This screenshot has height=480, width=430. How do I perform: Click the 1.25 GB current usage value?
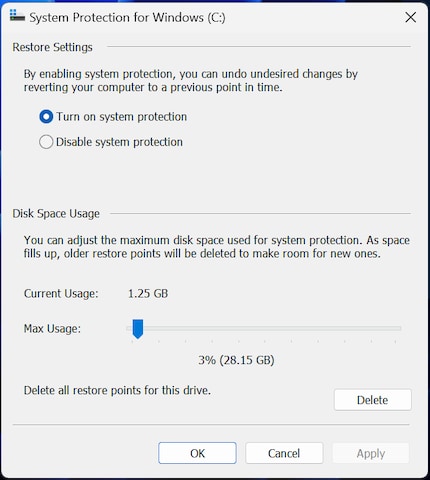tap(148, 294)
